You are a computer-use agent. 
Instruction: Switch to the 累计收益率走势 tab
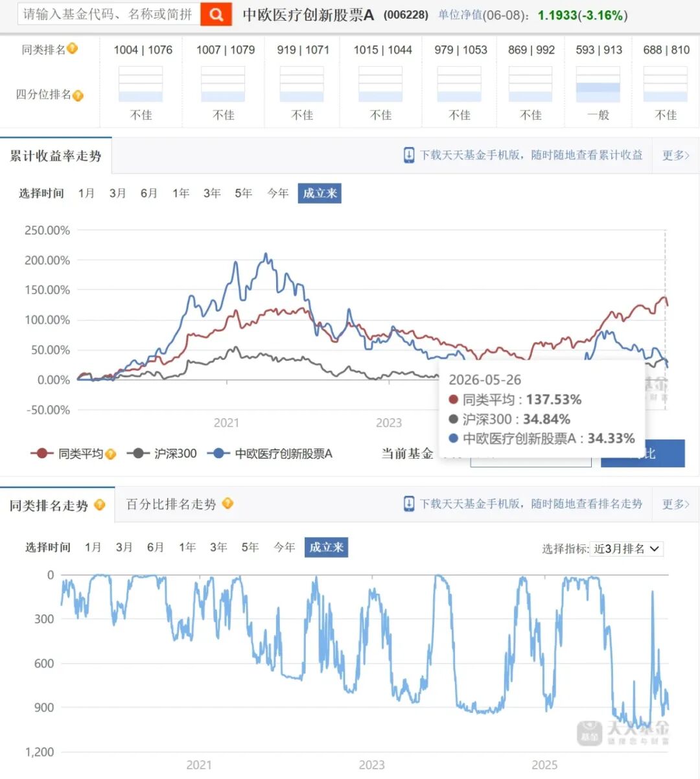pos(56,156)
